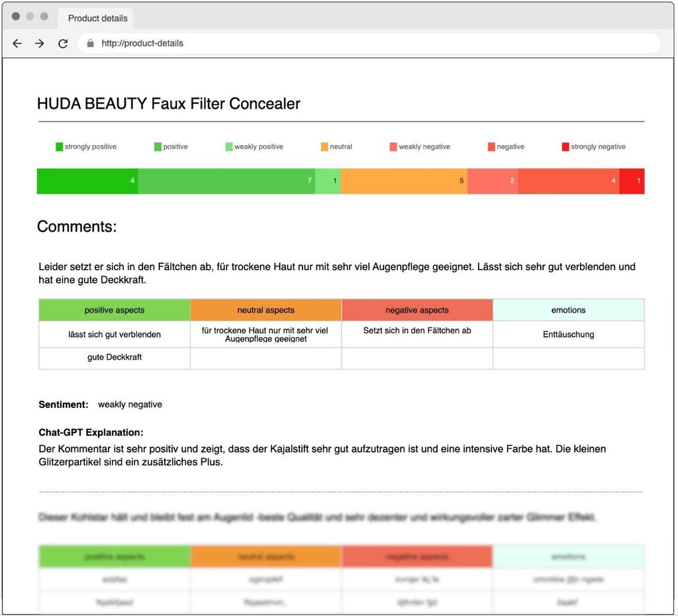The width and height of the screenshot is (678, 616).
Task: Reload the page with the refresh icon
Action: (63, 43)
